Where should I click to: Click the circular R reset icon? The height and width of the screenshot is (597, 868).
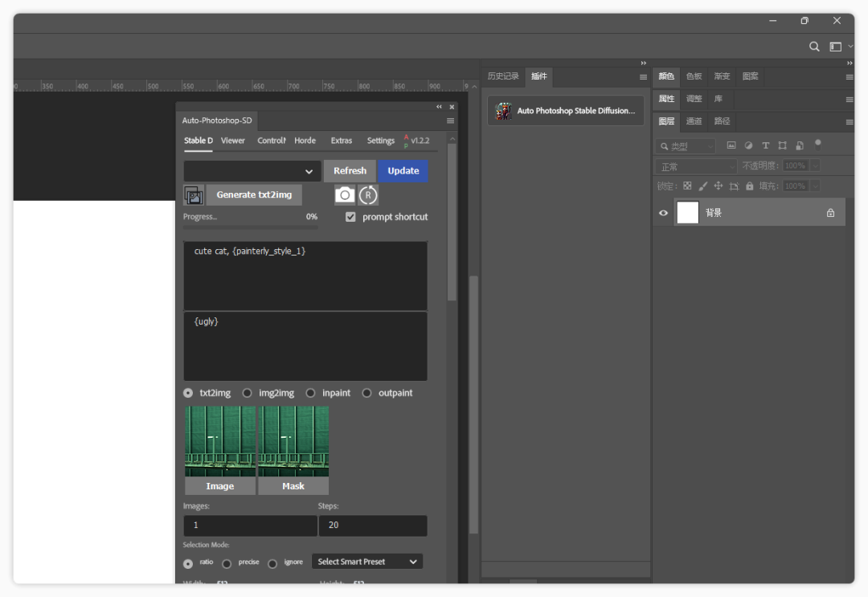pyautogui.click(x=368, y=194)
